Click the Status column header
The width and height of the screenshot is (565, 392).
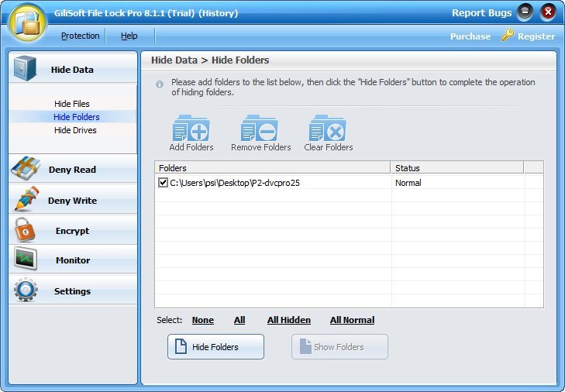[x=457, y=168]
